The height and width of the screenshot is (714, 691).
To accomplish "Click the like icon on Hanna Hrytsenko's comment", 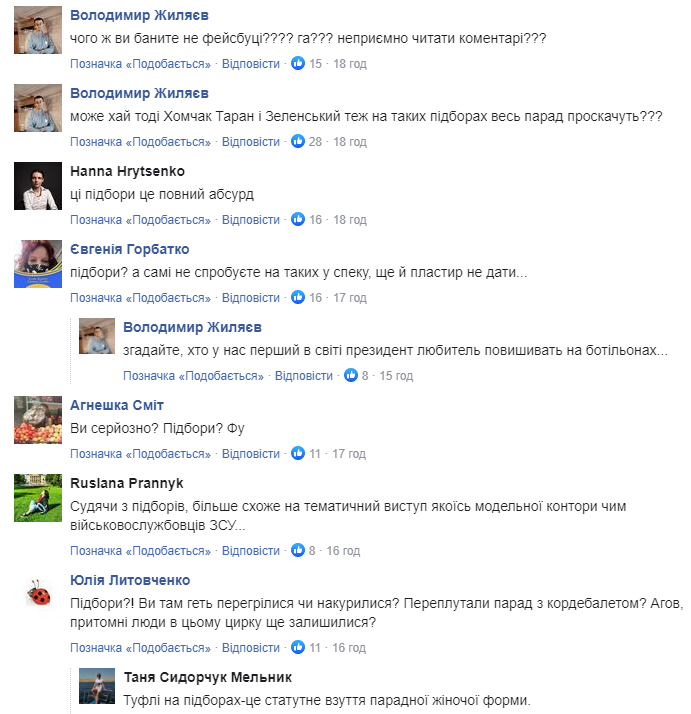I will pos(297,220).
